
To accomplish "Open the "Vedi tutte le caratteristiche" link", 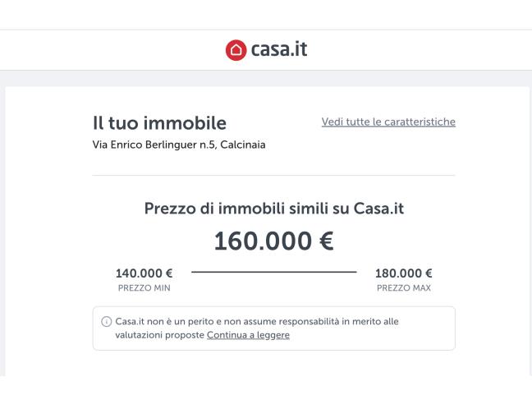I will 388,122.
